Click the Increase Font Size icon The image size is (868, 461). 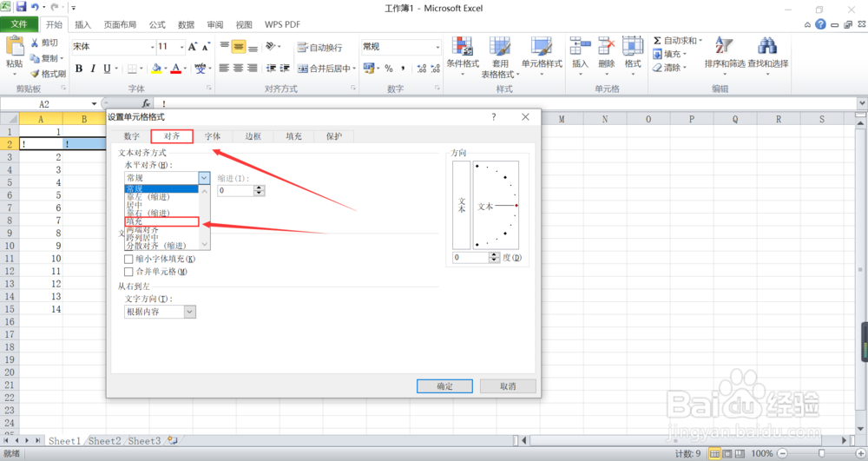pos(192,47)
